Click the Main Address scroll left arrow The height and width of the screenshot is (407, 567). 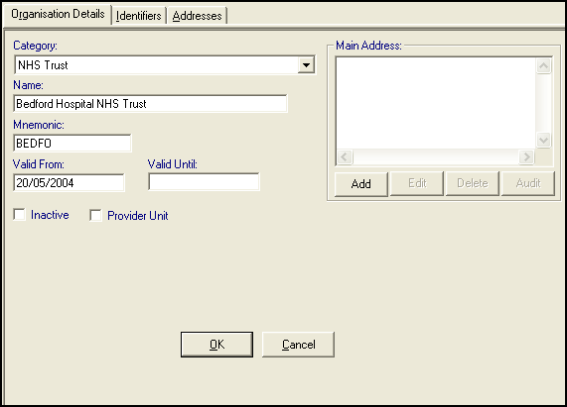click(x=345, y=157)
